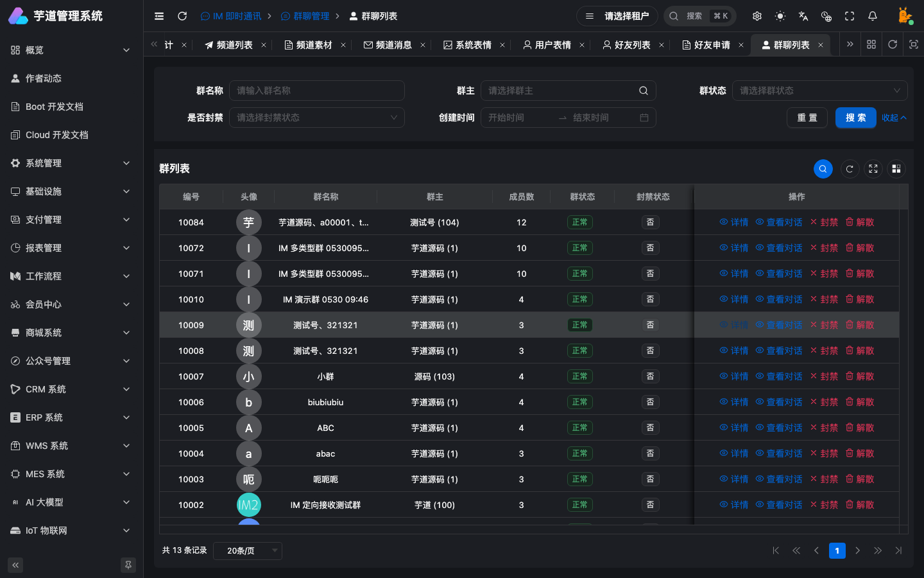Go to the last page icon
The width and height of the screenshot is (924, 578).
[x=898, y=550]
